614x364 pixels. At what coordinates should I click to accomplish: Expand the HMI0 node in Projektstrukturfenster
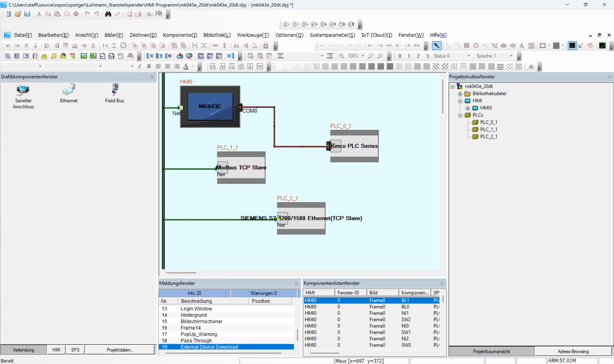click(468, 108)
